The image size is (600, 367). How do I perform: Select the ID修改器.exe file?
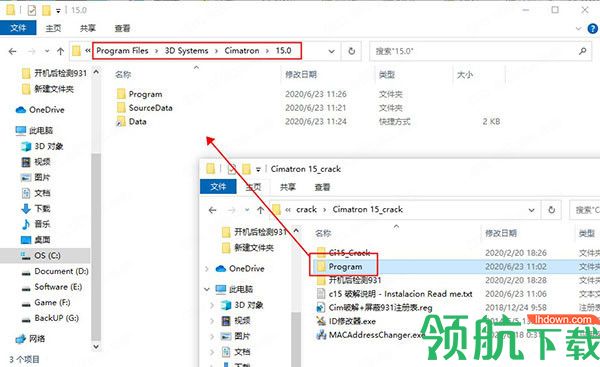[x=346, y=321]
